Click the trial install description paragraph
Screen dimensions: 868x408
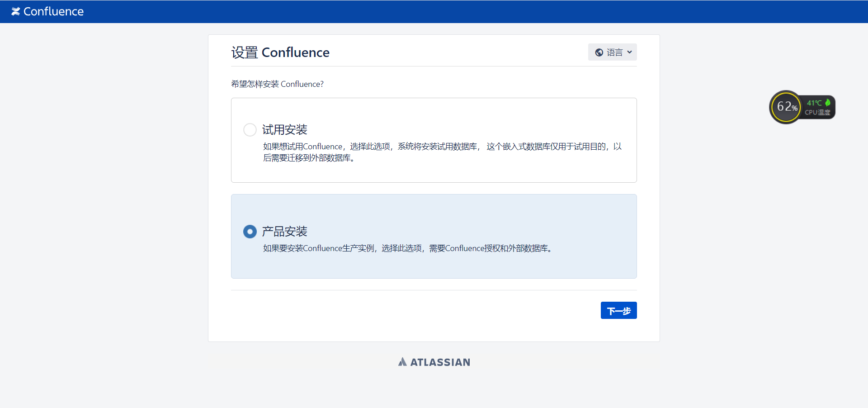coord(443,152)
